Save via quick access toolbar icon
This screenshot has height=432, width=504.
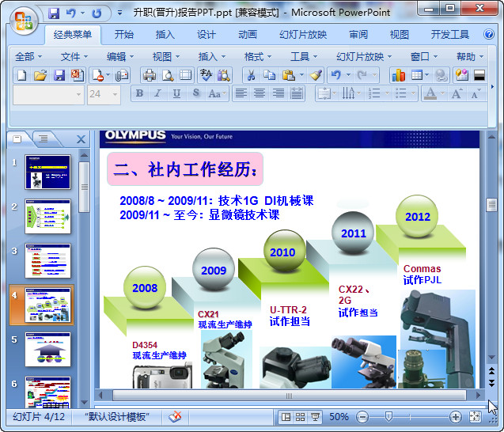(54, 13)
